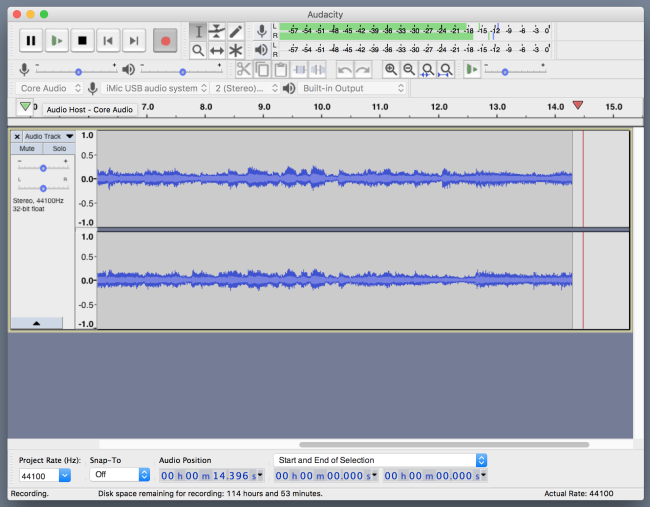Click the Zoom In magnifier

[x=390, y=70]
